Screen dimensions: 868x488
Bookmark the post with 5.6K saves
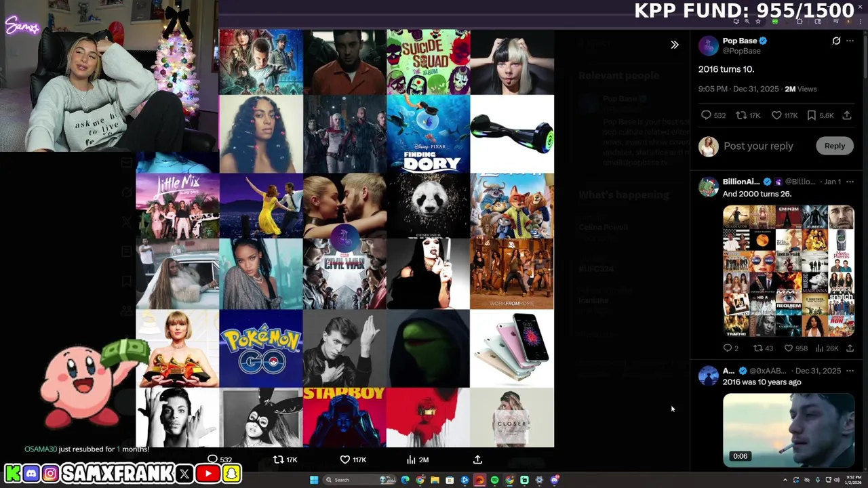pyautogui.click(x=812, y=115)
